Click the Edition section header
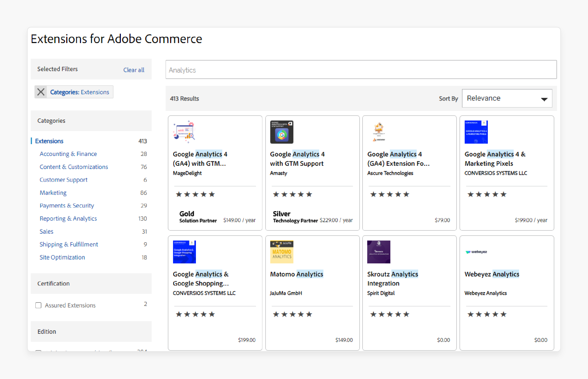Viewport: 588px width, 379px height. point(91,332)
